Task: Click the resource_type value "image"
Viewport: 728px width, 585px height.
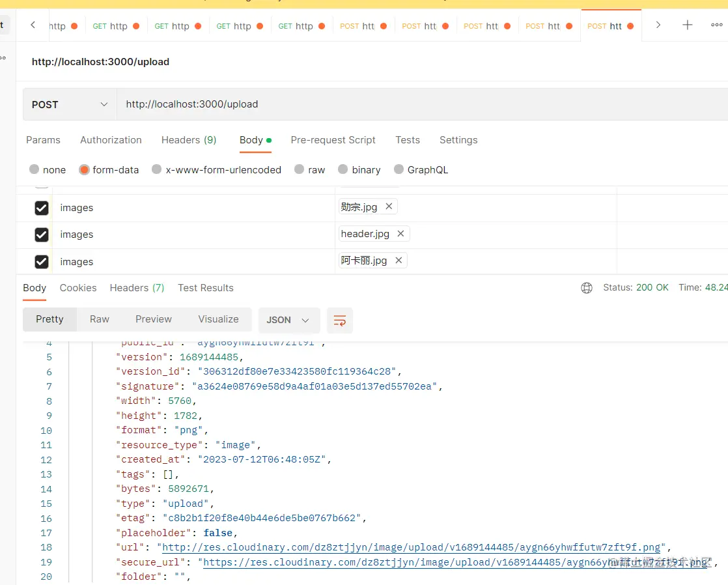Action: [x=235, y=445]
